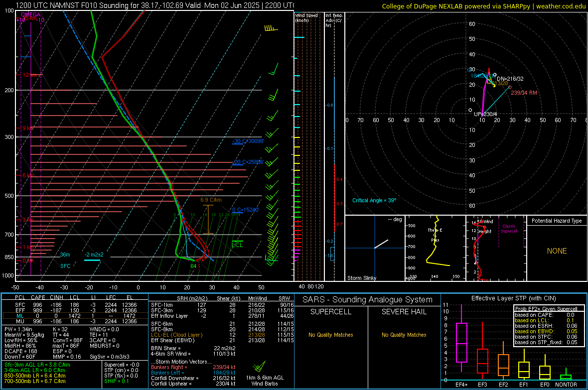This screenshot has height=390, width=588.
Task: Click the 'Eff Inflow Layer' row
Action: click(222, 316)
